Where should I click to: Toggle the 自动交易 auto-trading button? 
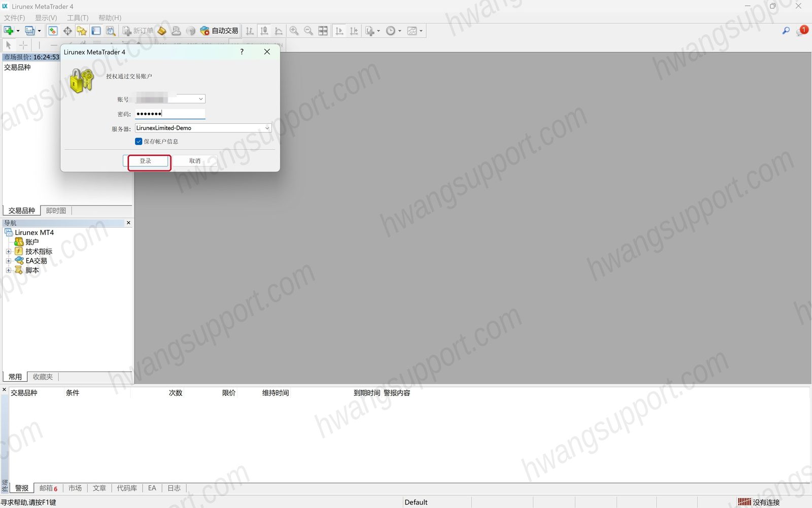click(x=219, y=31)
